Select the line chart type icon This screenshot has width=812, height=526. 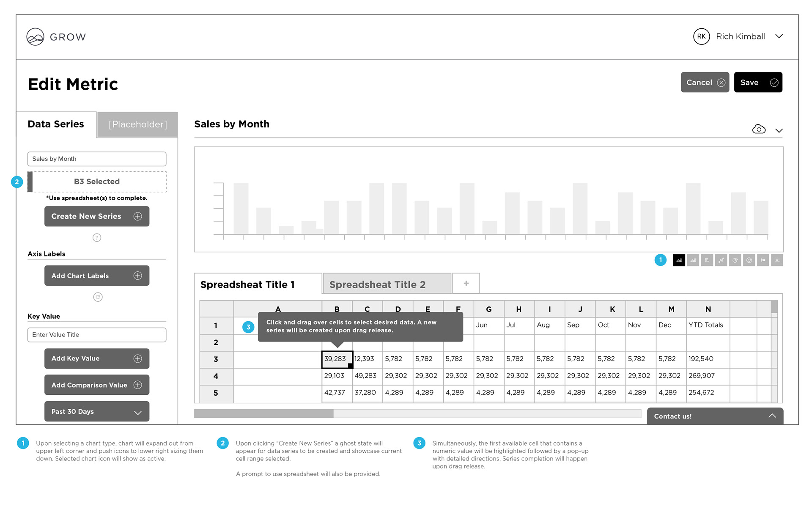(721, 260)
